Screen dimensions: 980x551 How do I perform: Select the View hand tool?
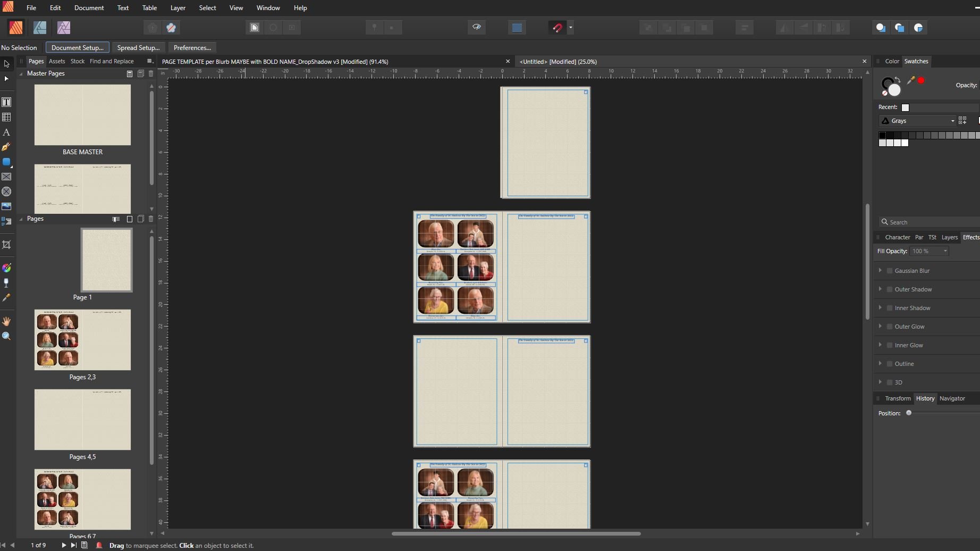(6, 321)
